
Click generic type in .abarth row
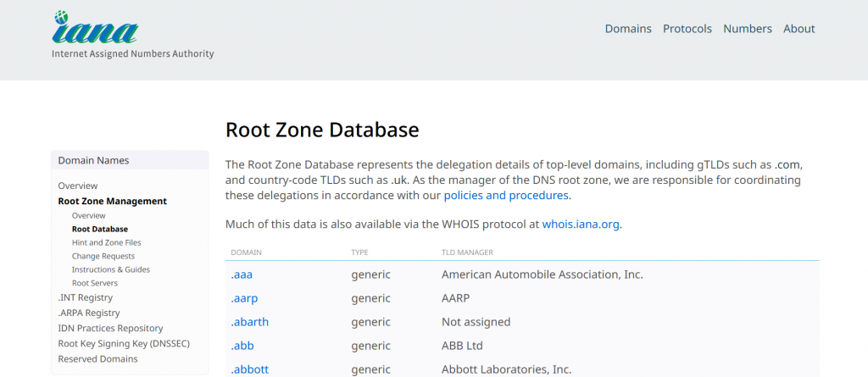pyautogui.click(x=371, y=322)
